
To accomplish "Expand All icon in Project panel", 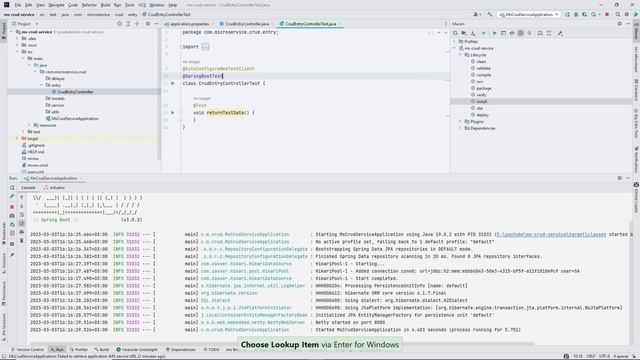I will click(128, 24).
